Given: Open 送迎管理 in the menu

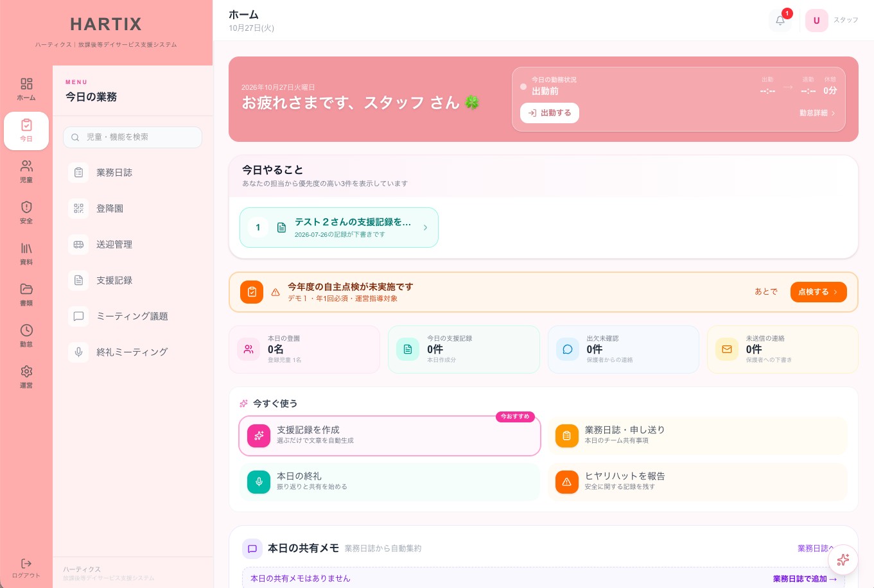Looking at the screenshot, I should (x=132, y=245).
